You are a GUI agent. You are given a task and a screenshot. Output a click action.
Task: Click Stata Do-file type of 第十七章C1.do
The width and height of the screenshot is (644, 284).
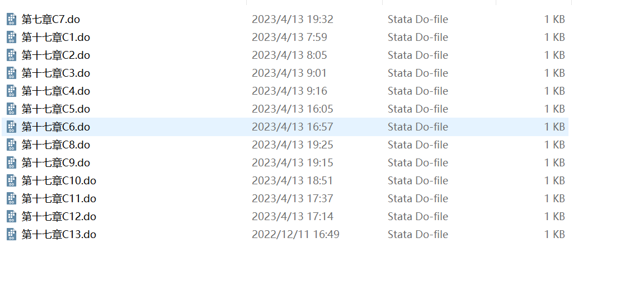(417, 38)
